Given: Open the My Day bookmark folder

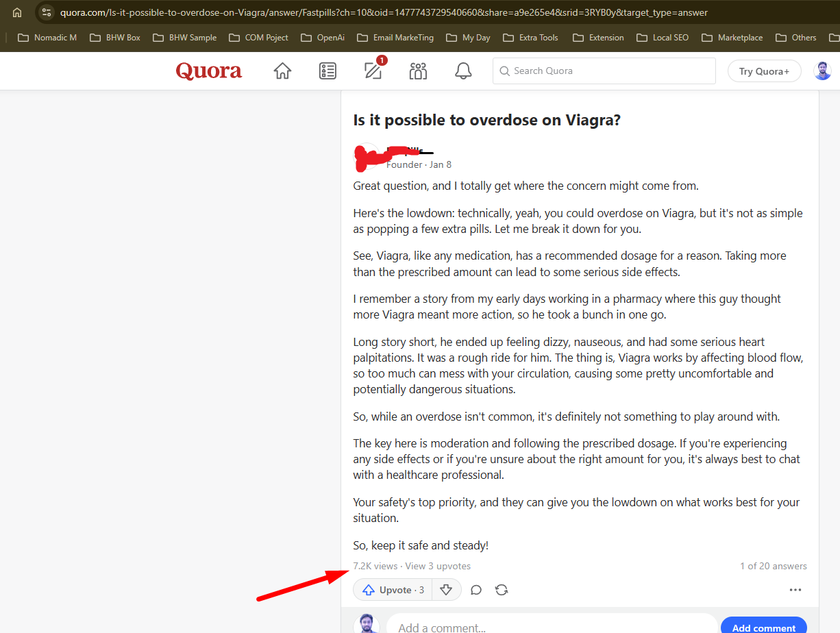Looking at the screenshot, I should pyautogui.click(x=468, y=38).
